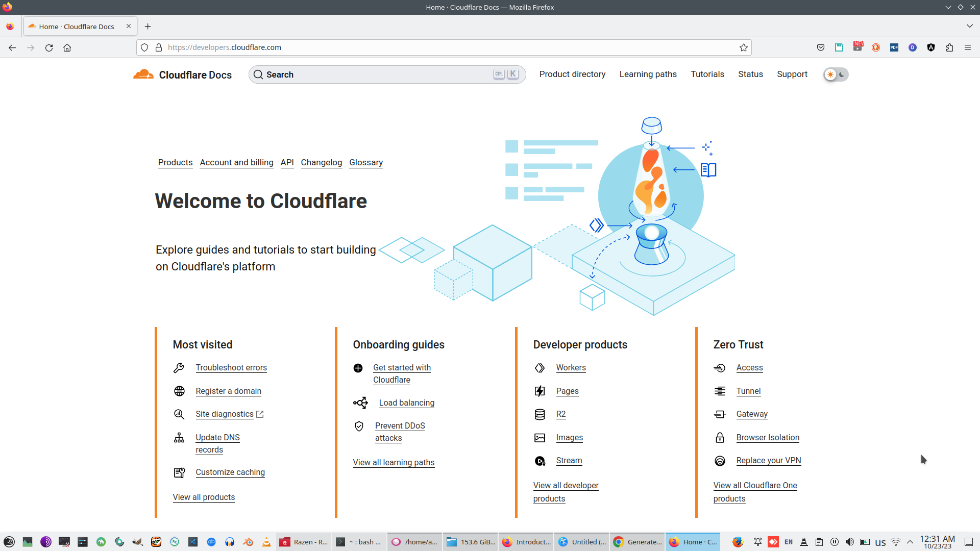980x551 pixels.
Task: Click the Cloudflare Docs cloud logo
Action: (x=143, y=74)
